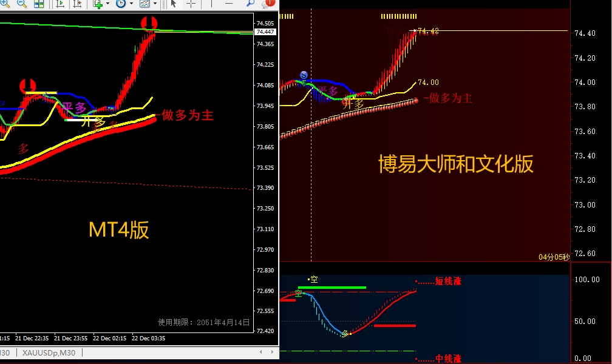The image size is (612, 364).
Task: Click the 开多 label on MT4 chart
Action: tap(93, 121)
